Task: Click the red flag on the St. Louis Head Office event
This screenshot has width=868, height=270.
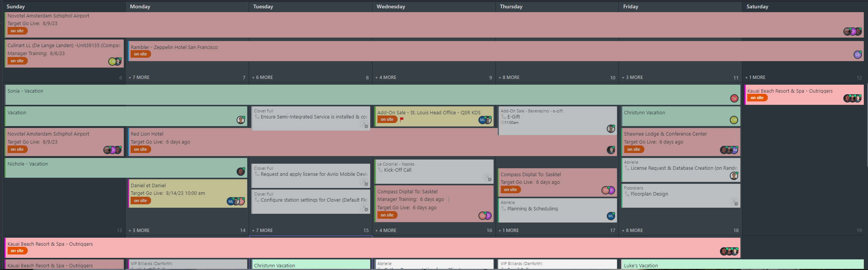Action: pos(402,119)
